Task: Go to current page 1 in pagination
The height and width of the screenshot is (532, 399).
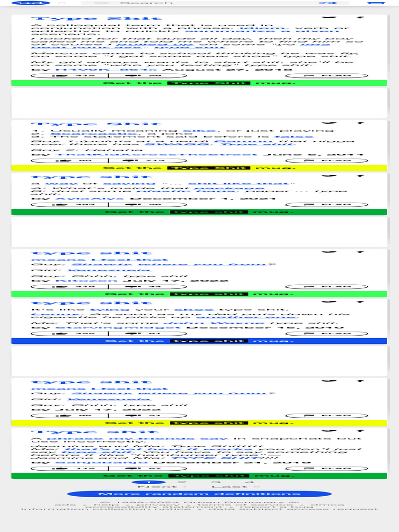Action: point(148,482)
